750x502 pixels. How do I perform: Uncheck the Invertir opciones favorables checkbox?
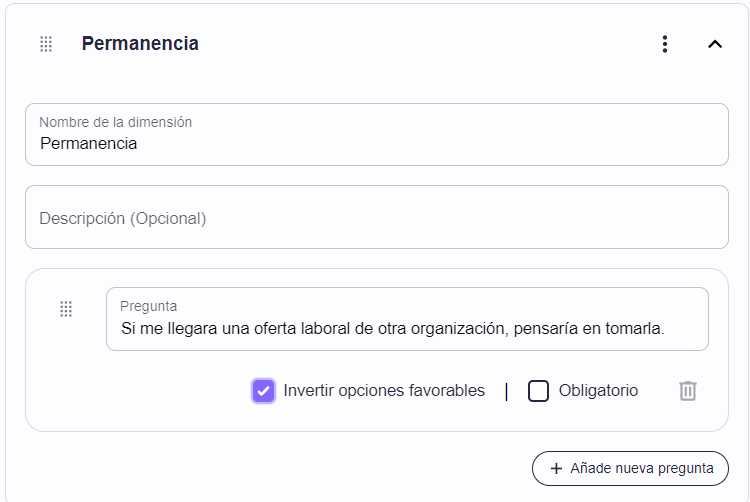tap(264, 391)
